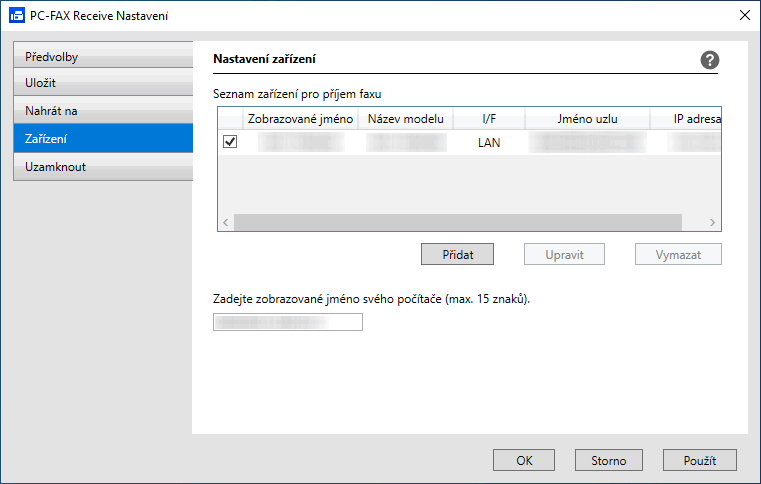Click the IP adresa column header
The height and width of the screenshot is (484, 761).
tap(686, 119)
